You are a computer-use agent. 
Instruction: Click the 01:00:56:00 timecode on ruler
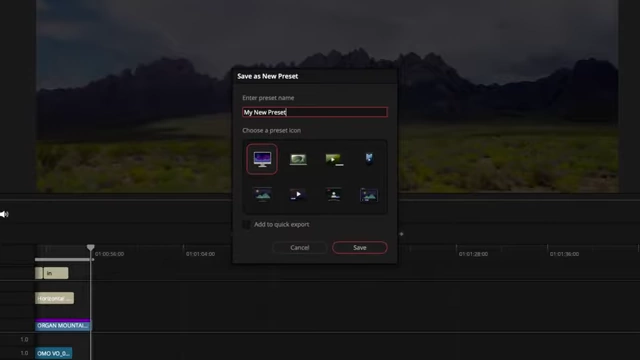click(x=109, y=254)
